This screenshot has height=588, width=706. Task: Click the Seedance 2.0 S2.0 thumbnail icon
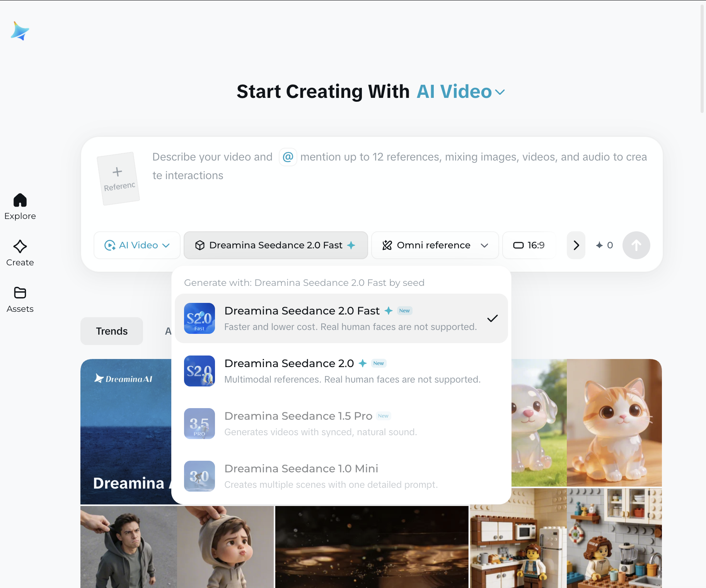pos(200,371)
